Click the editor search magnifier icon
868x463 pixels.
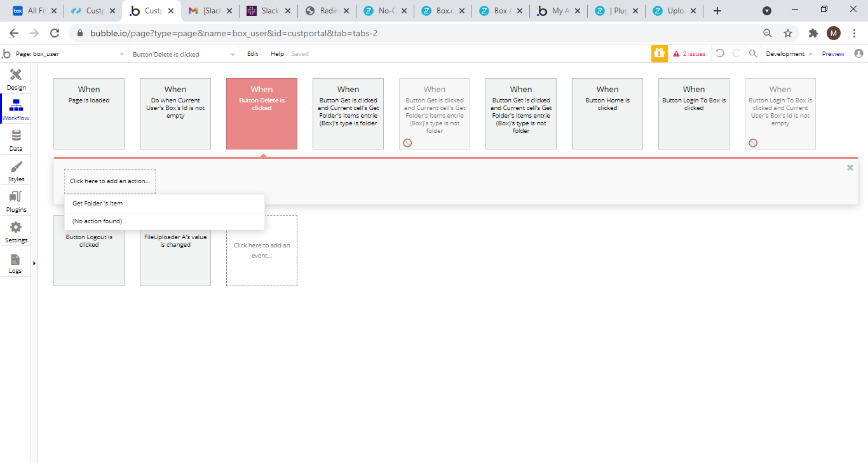[x=753, y=53]
